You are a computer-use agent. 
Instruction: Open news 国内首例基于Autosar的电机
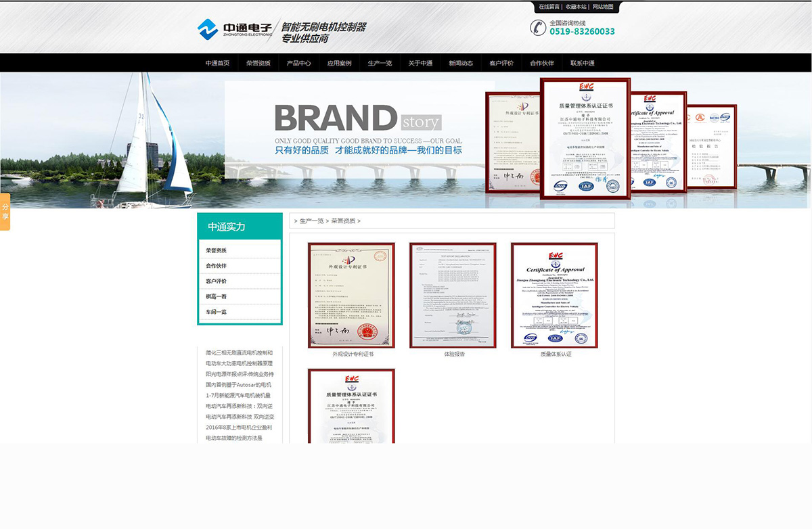point(238,385)
